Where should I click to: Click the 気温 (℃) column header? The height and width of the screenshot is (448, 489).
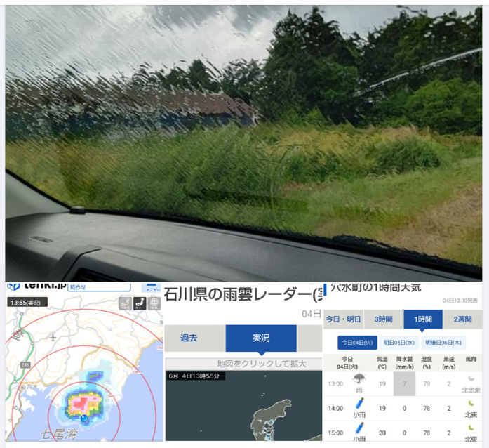pos(382,363)
